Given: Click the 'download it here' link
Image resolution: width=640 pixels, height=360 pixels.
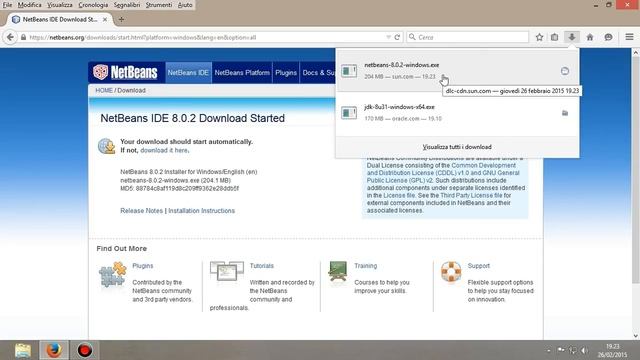Looking at the screenshot, I should (x=164, y=150).
